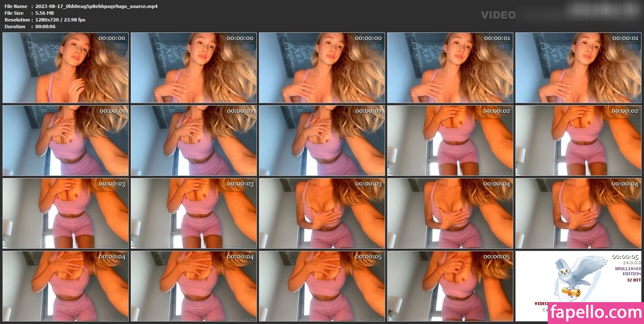This screenshot has width=644, height=324.
Task: Click the fapello.com pink watermark
Action: [596, 313]
